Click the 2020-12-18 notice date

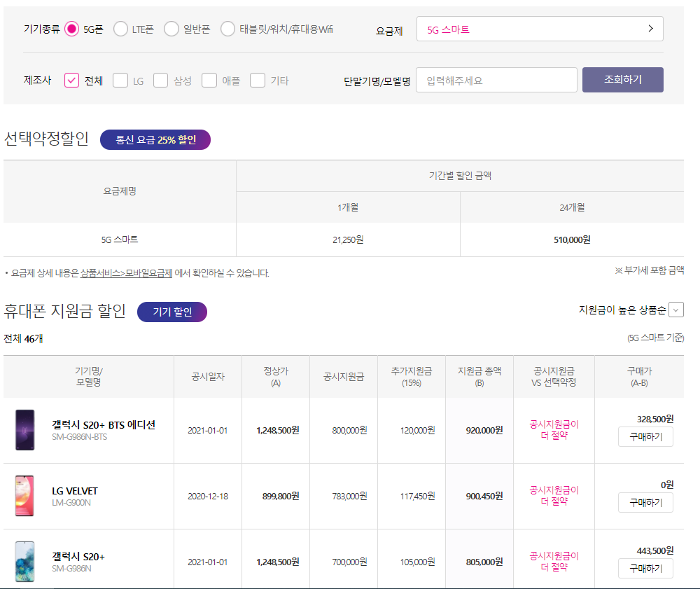(208, 496)
